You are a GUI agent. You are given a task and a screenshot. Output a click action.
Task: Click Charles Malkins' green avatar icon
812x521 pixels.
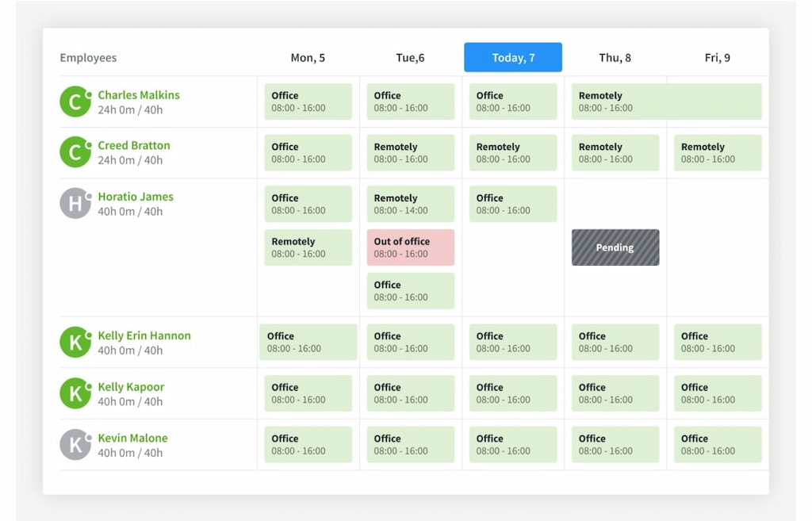pos(75,102)
